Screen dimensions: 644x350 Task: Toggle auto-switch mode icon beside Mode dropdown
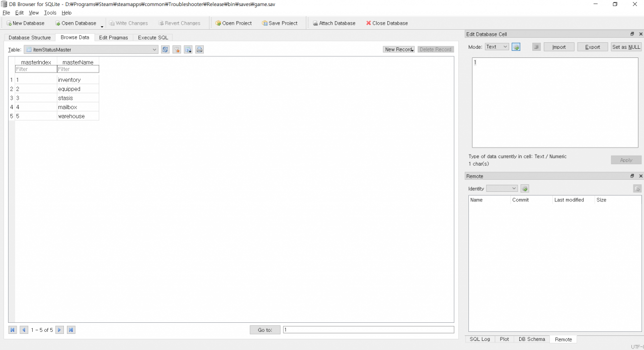click(516, 47)
